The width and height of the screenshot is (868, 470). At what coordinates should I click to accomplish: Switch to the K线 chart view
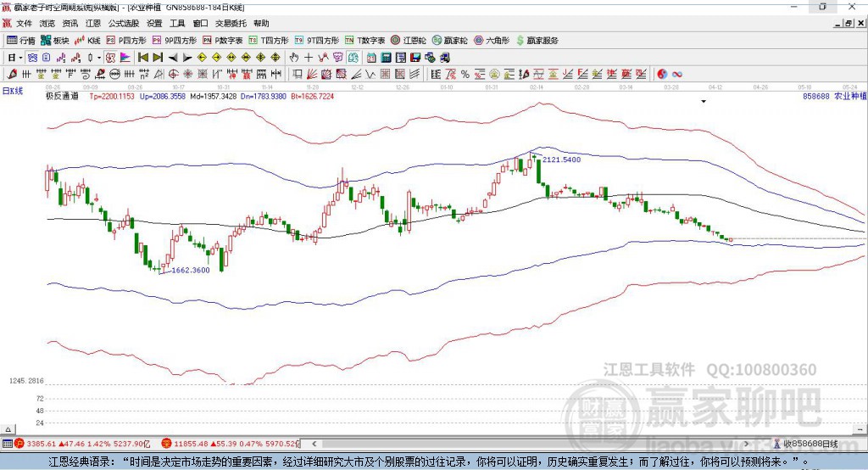(x=87, y=41)
